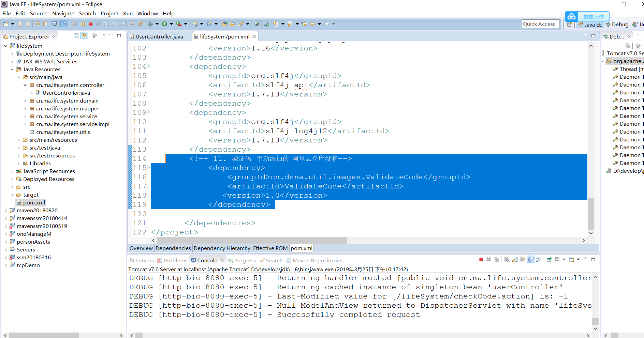Open the web browser globe icon

tap(257, 24)
